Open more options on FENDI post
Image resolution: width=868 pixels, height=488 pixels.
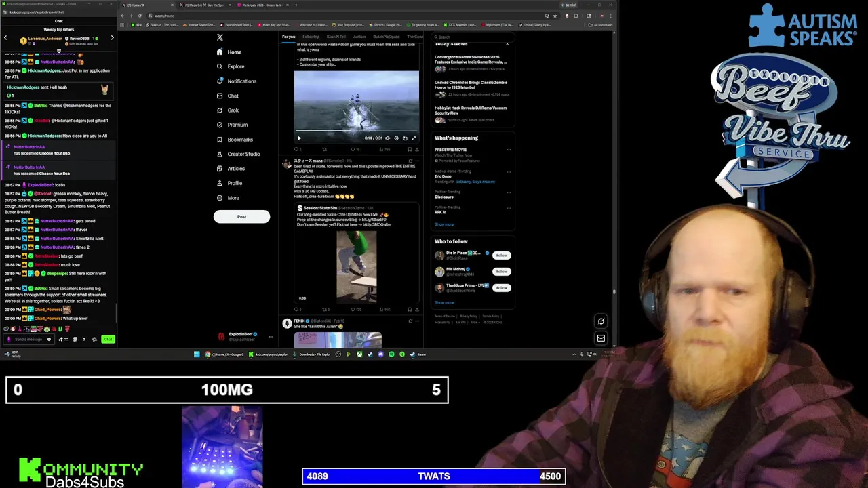coord(416,321)
